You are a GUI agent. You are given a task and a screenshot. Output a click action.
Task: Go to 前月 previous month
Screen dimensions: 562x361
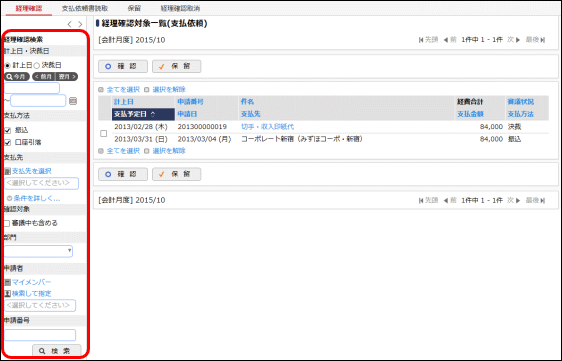click(43, 76)
